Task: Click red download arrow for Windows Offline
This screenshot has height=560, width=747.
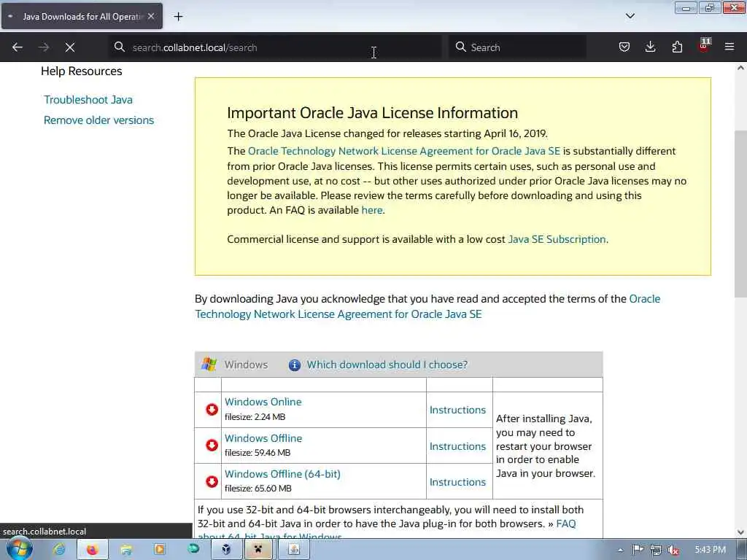Action: [212, 446]
